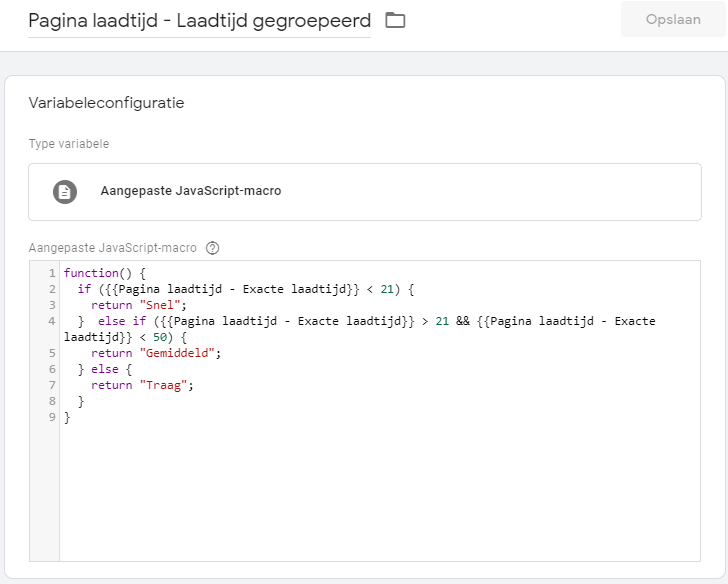
Task: Click the document icon of the variable type
Action: pos(65,192)
